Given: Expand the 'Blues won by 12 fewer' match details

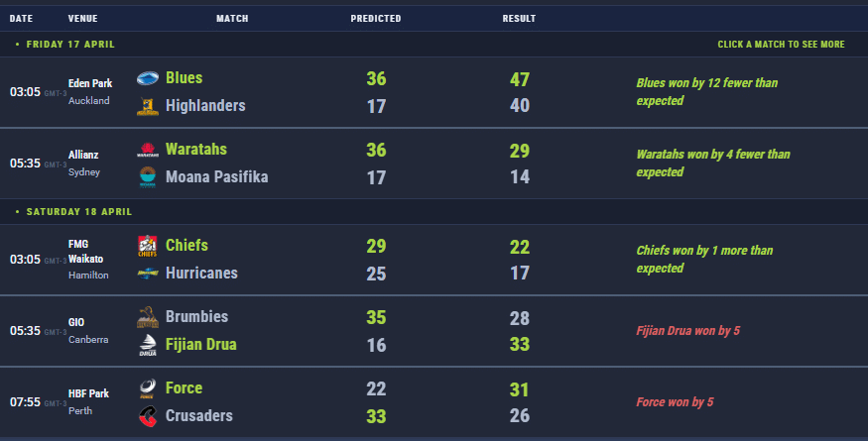Looking at the screenshot, I should (706, 92).
